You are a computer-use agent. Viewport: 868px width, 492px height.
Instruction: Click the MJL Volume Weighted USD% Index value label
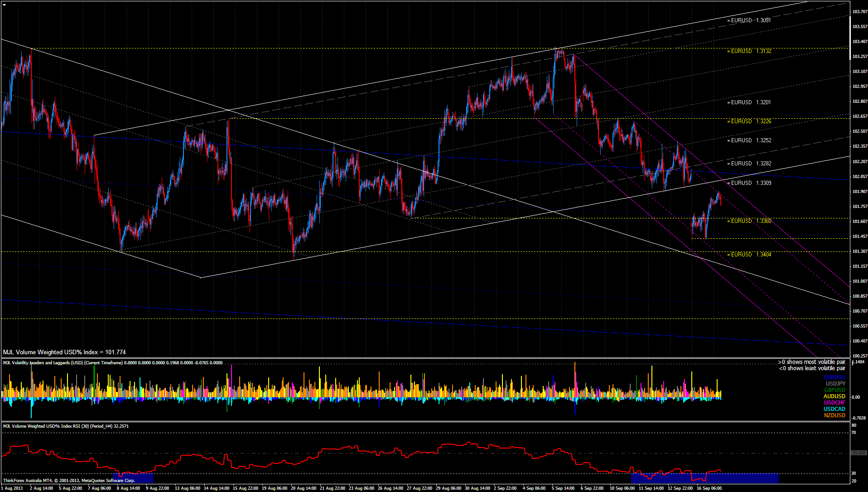point(64,352)
